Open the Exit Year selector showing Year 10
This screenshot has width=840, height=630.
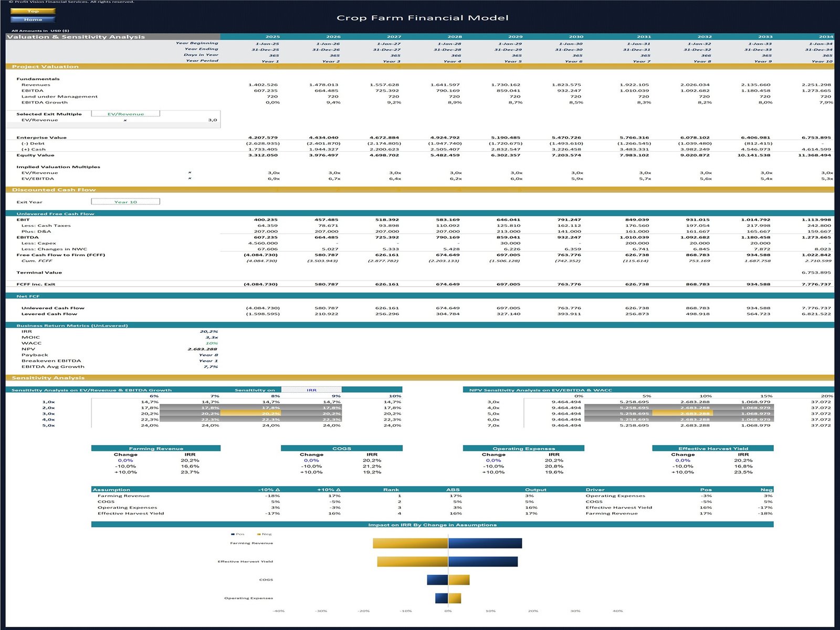coord(126,201)
